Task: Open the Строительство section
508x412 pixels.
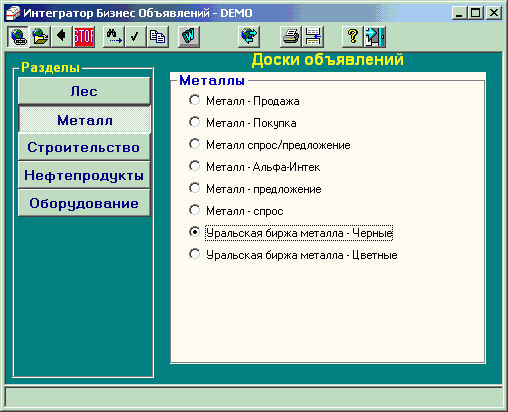Action: (84, 147)
